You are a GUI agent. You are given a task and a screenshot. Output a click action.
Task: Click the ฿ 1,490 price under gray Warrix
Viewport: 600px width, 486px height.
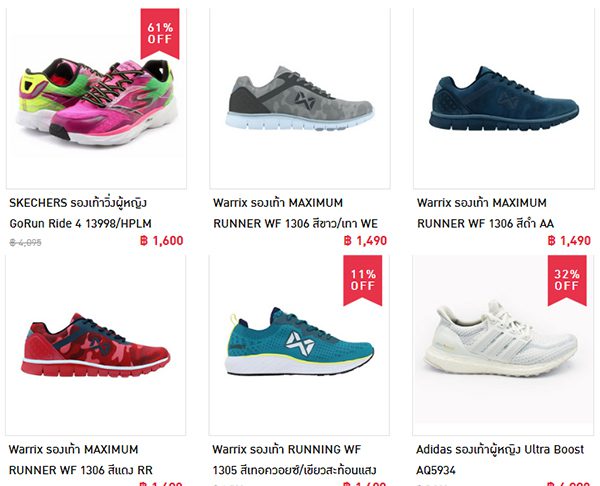(x=365, y=241)
